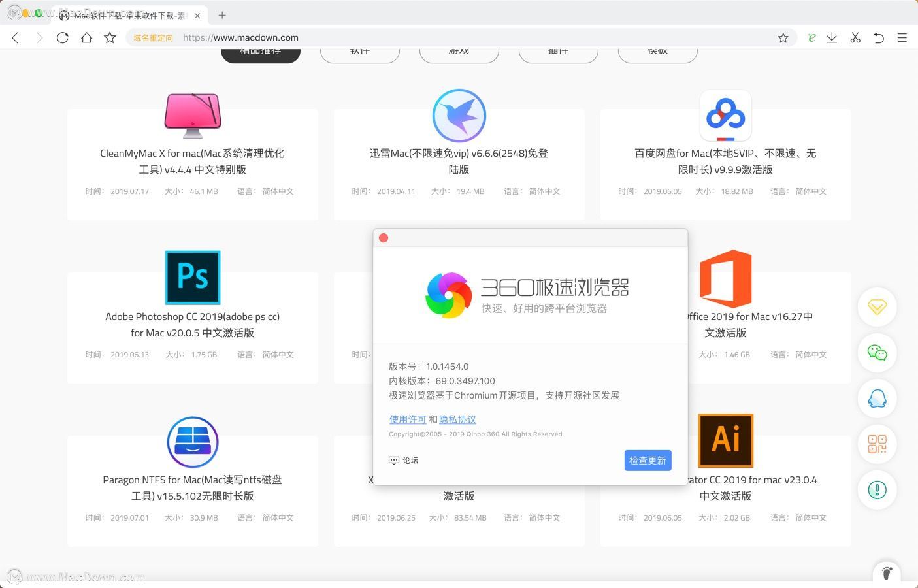Open favorites star beside the home icon
The height and width of the screenshot is (588, 918).
pos(110,38)
